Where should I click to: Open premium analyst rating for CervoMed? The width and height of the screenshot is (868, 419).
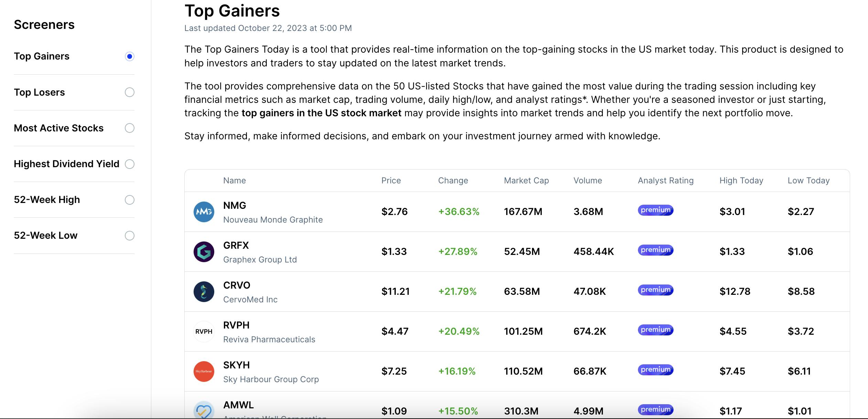655,290
